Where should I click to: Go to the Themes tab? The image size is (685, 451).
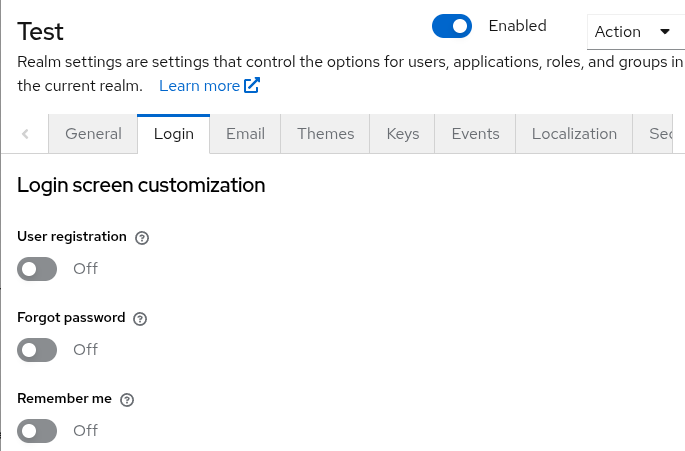326,134
